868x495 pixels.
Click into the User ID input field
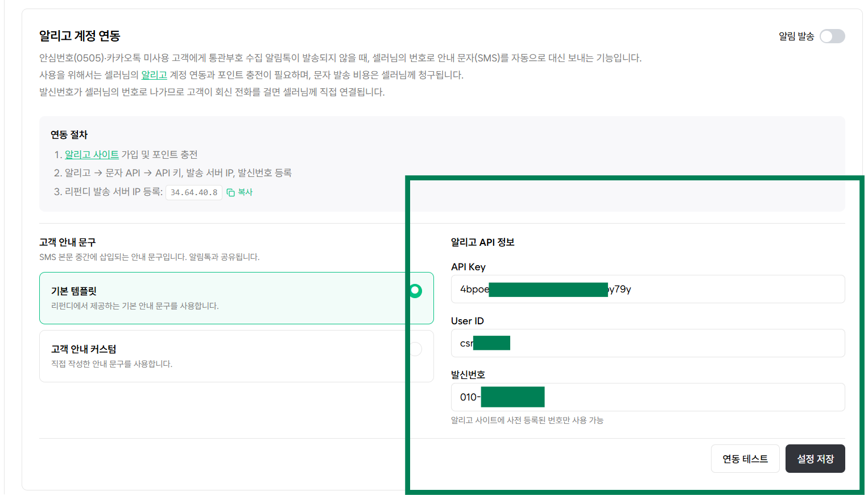click(648, 343)
